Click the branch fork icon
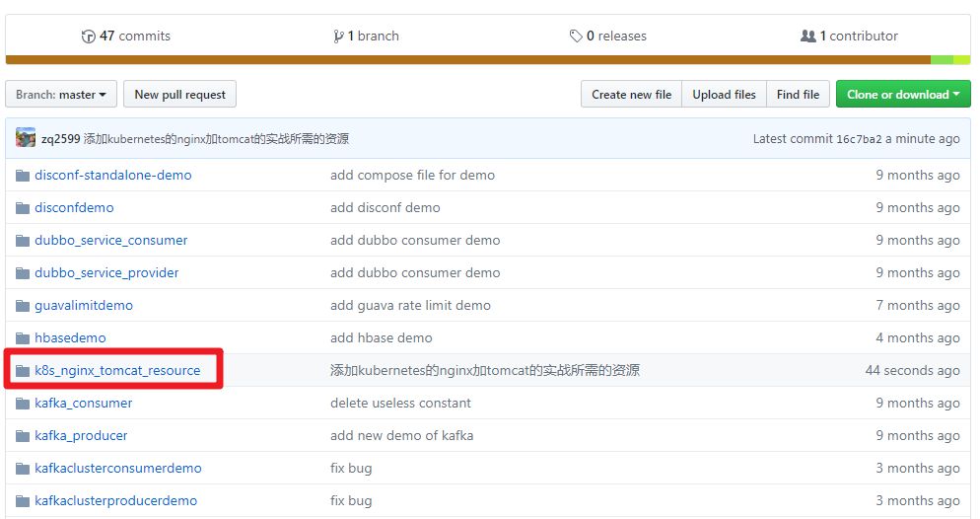980x519 pixels. [x=338, y=37]
